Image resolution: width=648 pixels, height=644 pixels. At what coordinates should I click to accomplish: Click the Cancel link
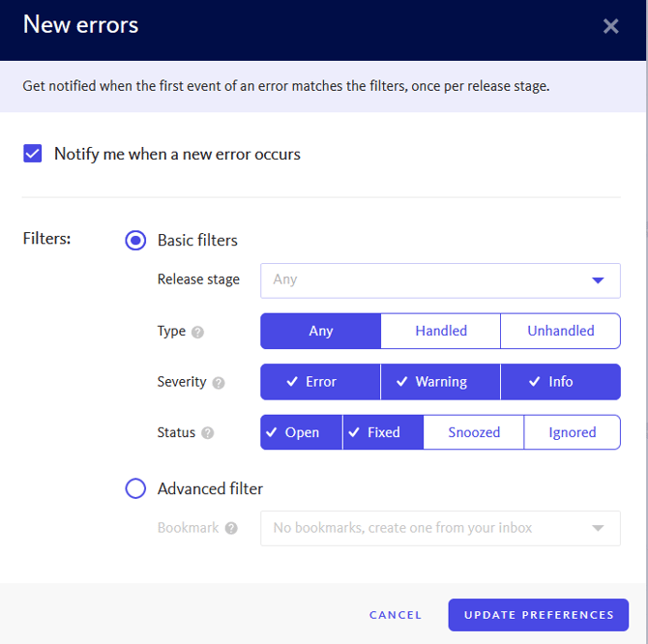[396, 615]
